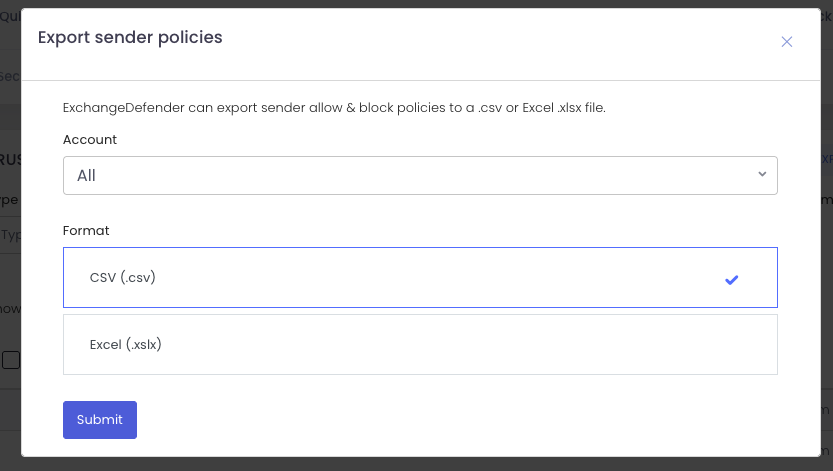Close the Export sender policies dialog

pos(786,41)
